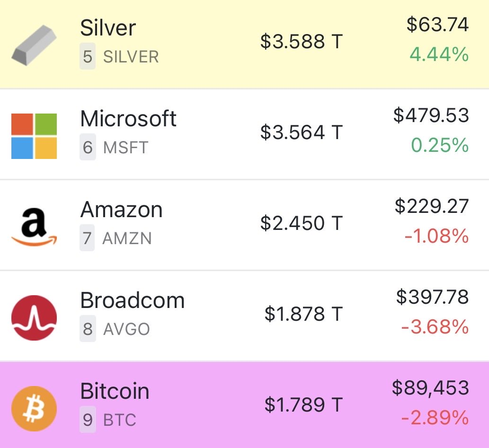Click the Microsoft four-color logo
The height and width of the screenshot is (448, 489).
click(x=34, y=136)
